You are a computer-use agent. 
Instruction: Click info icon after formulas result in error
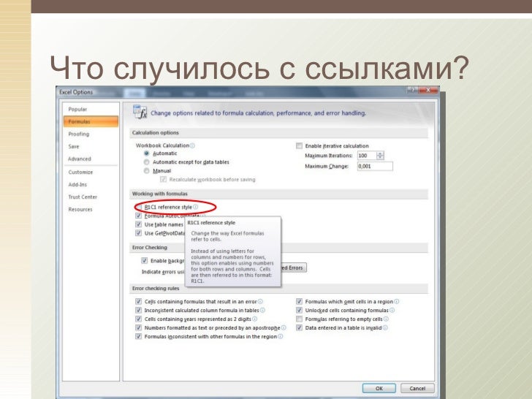coord(260,302)
